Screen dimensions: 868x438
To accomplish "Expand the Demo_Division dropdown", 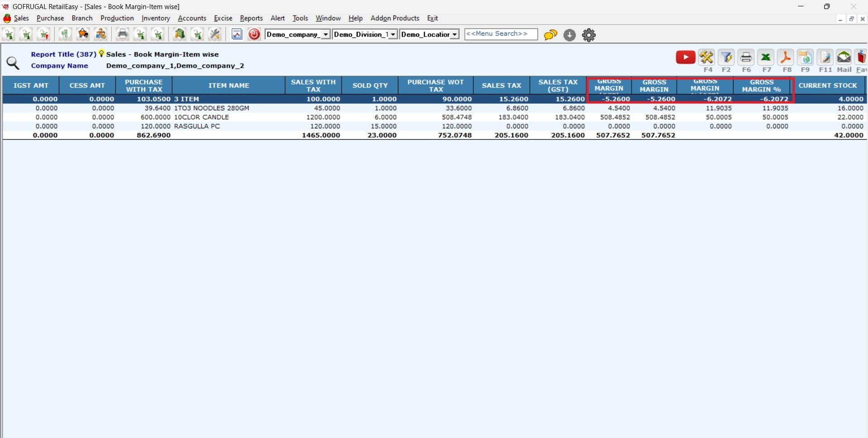I will pos(393,34).
